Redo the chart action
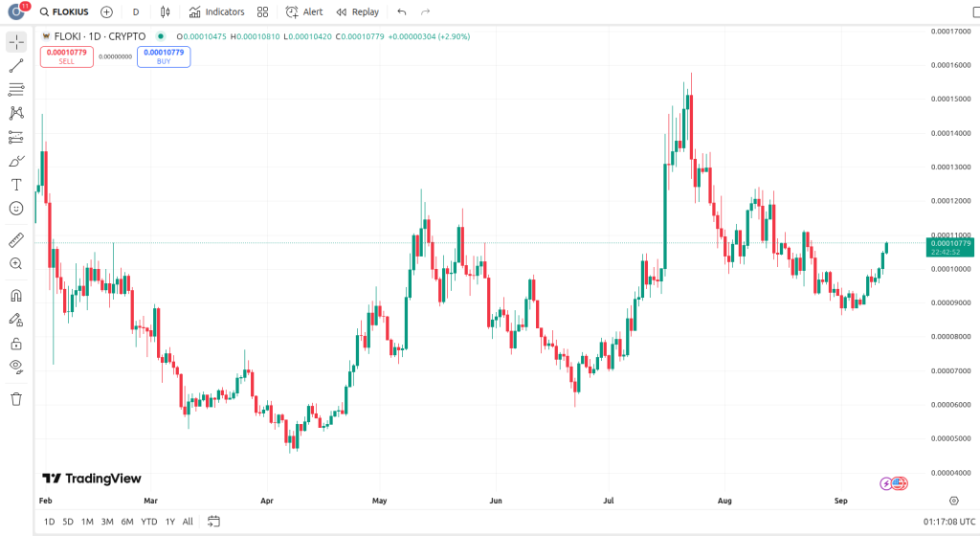 (425, 11)
